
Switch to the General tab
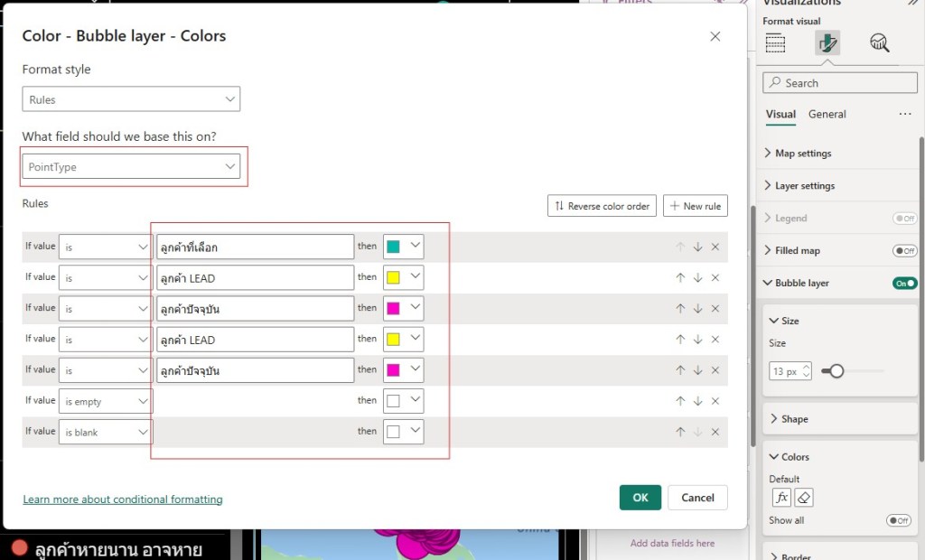pos(827,115)
